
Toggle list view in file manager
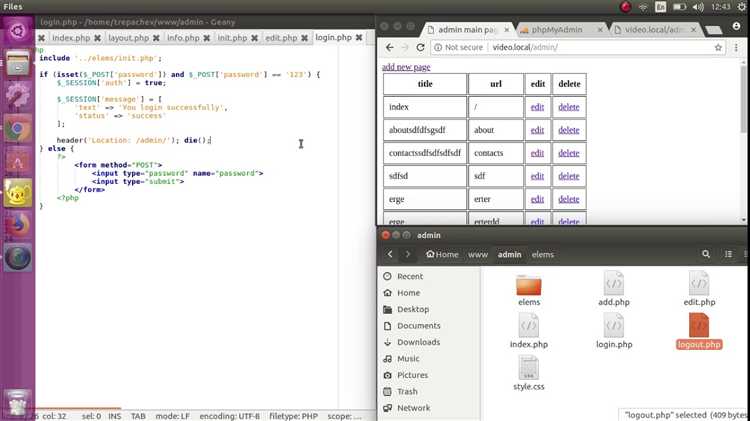click(x=728, y=254)
